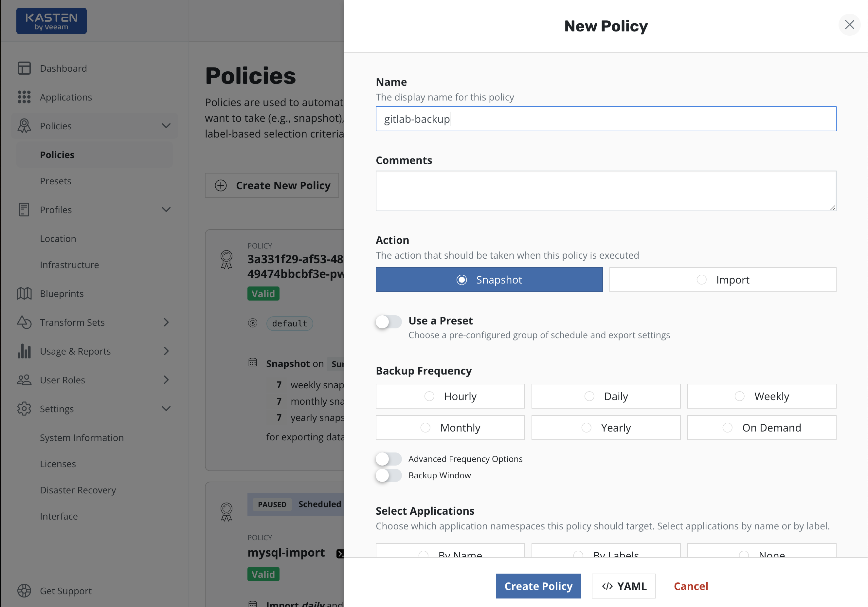Viewport: 868px width, 607px height.
Task: Click into the Comments text area
Action: (x=605, y=191)
